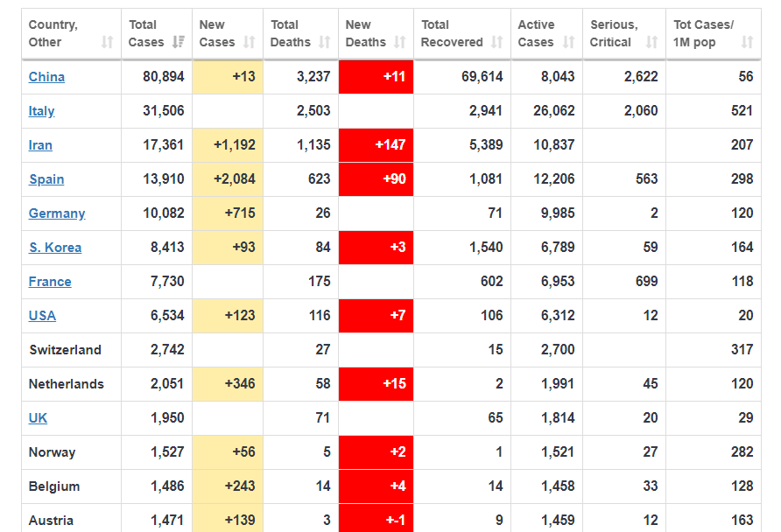This screenshot has width=781, height=532.
Task: Click sort arrows in New Deaths header
Action: [400, 42]
